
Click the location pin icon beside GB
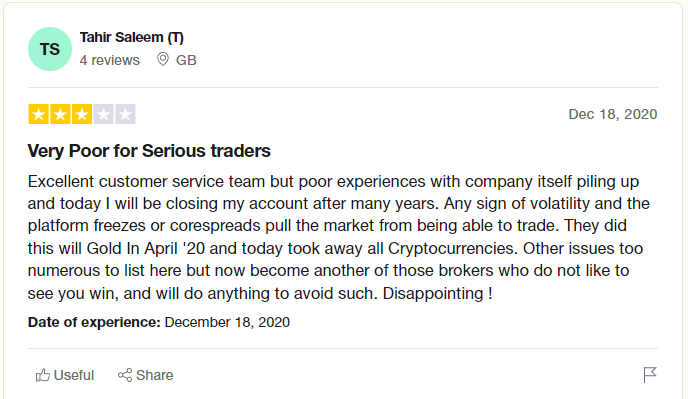pos(163,59)
